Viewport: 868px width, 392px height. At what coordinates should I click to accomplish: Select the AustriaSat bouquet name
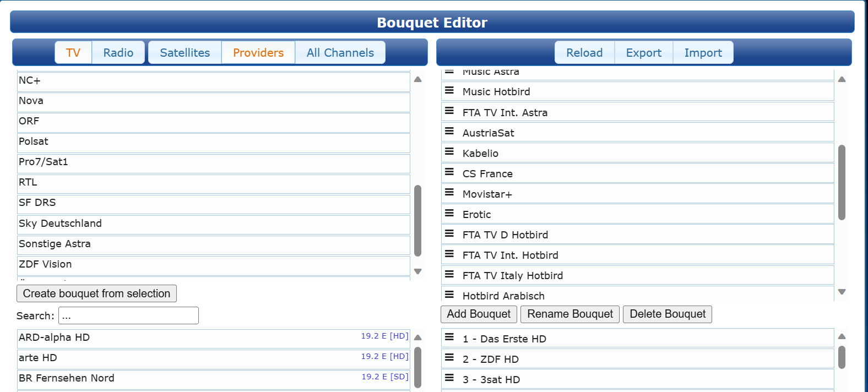coord(489,133)
